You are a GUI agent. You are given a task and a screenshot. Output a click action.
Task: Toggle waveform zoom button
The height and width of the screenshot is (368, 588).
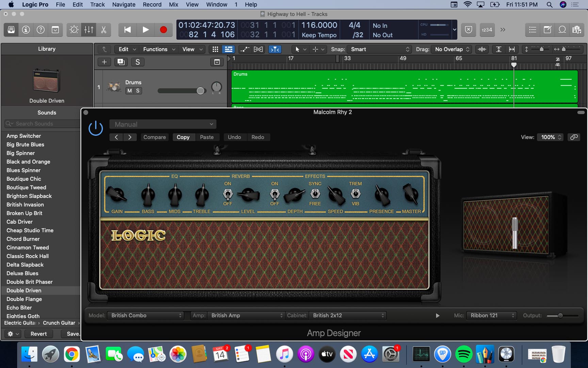pos(482,49)
